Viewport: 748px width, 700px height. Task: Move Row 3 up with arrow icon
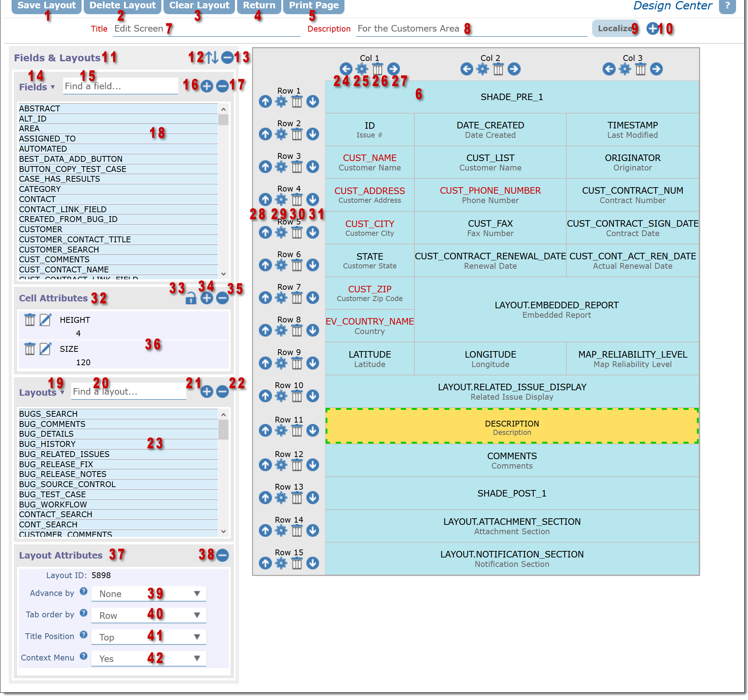pos(265,167)
